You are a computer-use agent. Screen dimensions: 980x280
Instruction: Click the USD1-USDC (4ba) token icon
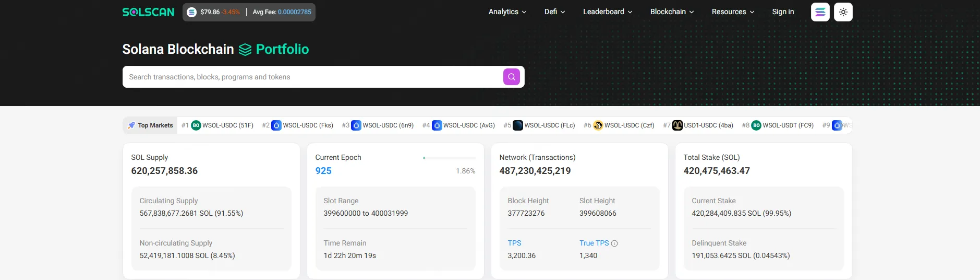click(x=677, y=125)
